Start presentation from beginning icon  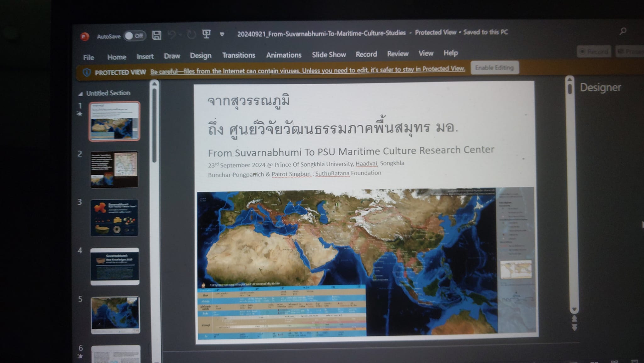tap(206, 34)
